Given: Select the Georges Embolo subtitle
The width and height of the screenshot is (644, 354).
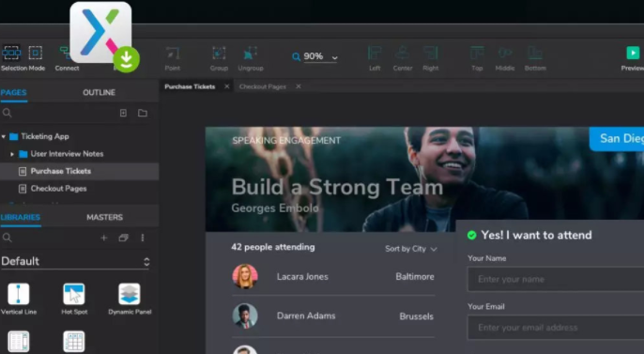Looking at the screenshot, I should click(275, 208).
